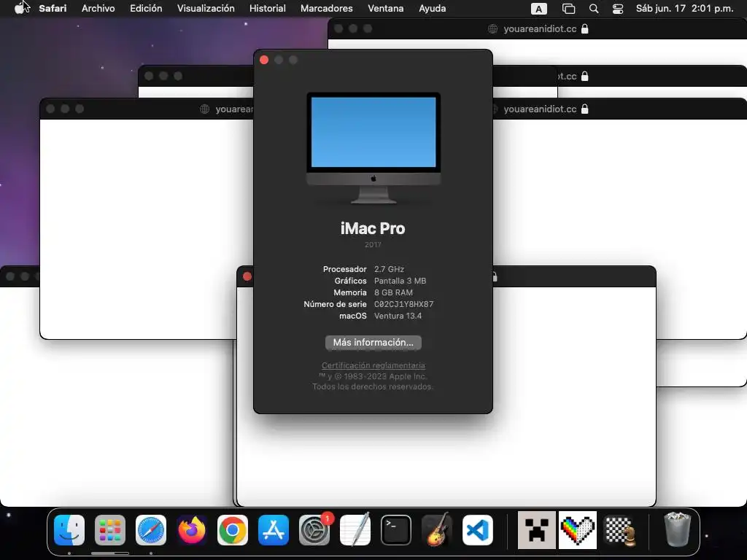This screenshot has height=560, width=747.
Task: Open Safari from the dock
Action: click(x=151, y=530)
